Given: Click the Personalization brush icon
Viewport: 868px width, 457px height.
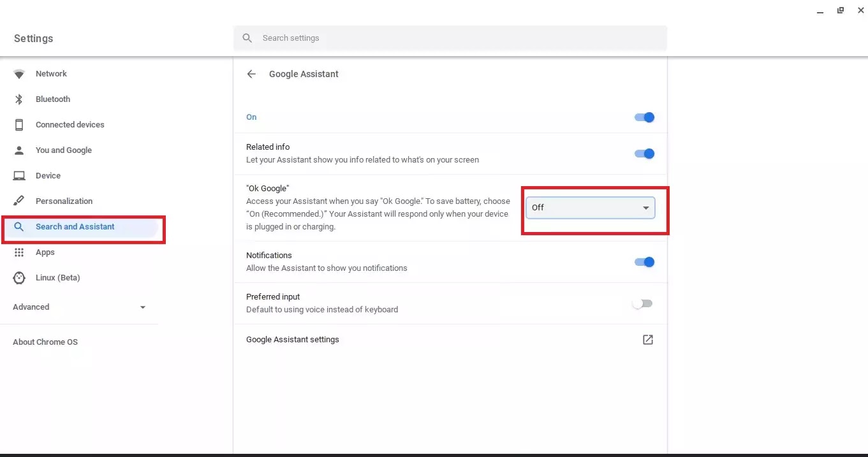Looking at the screenshot, I should pyautogui.click(x=19, y=201).
